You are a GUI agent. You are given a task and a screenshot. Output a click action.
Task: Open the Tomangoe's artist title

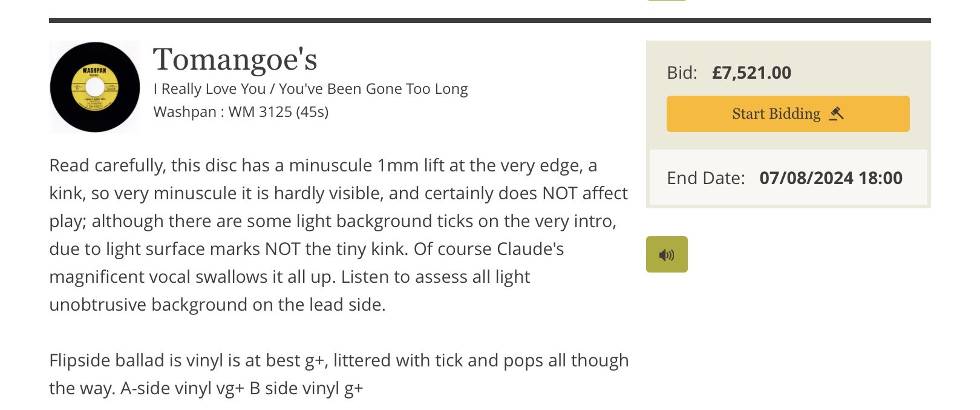(x=235, y=59)
